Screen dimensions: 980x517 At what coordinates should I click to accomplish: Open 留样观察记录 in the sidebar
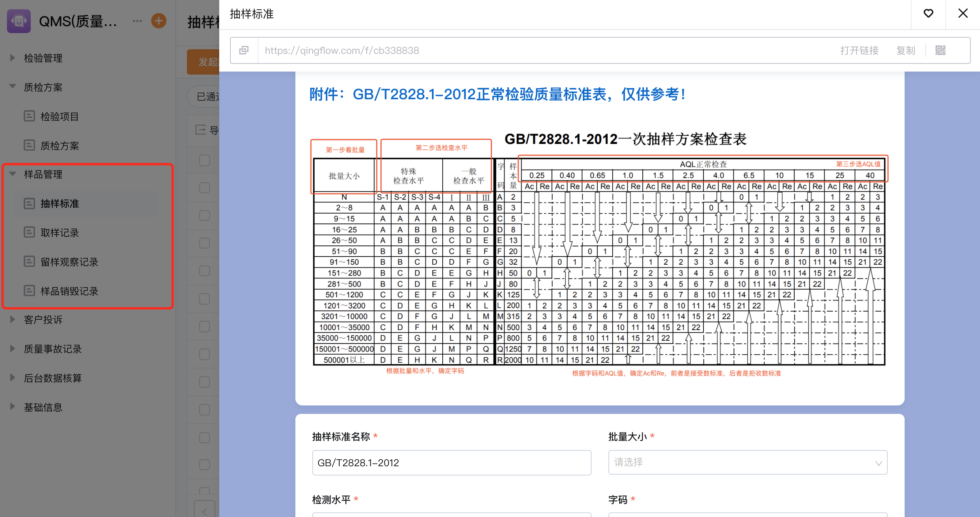(x=70, y=262)
